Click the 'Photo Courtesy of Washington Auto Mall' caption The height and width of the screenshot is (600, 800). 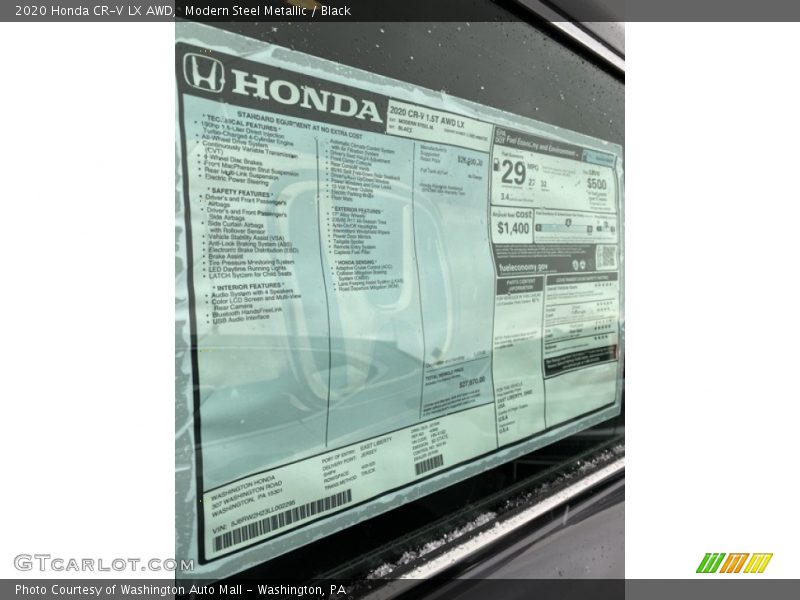click(x=181, y=590)
